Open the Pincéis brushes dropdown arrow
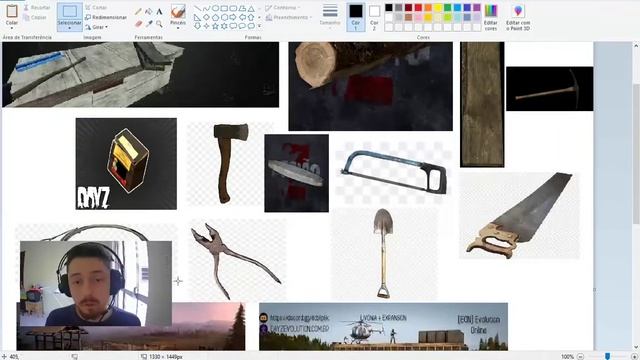 coord(178,28)
